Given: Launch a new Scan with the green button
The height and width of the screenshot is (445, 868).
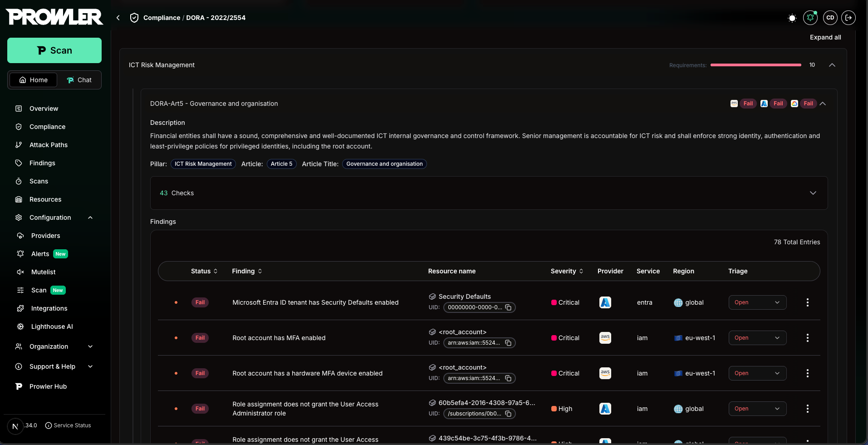Looking at the screenshot, I should (x=54, y=50).
